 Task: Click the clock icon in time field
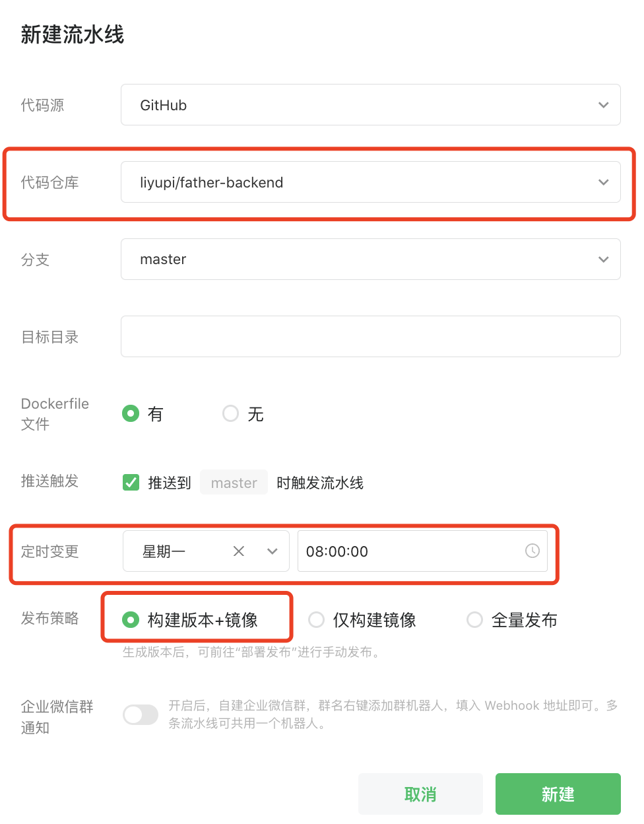tap(532, 551)
